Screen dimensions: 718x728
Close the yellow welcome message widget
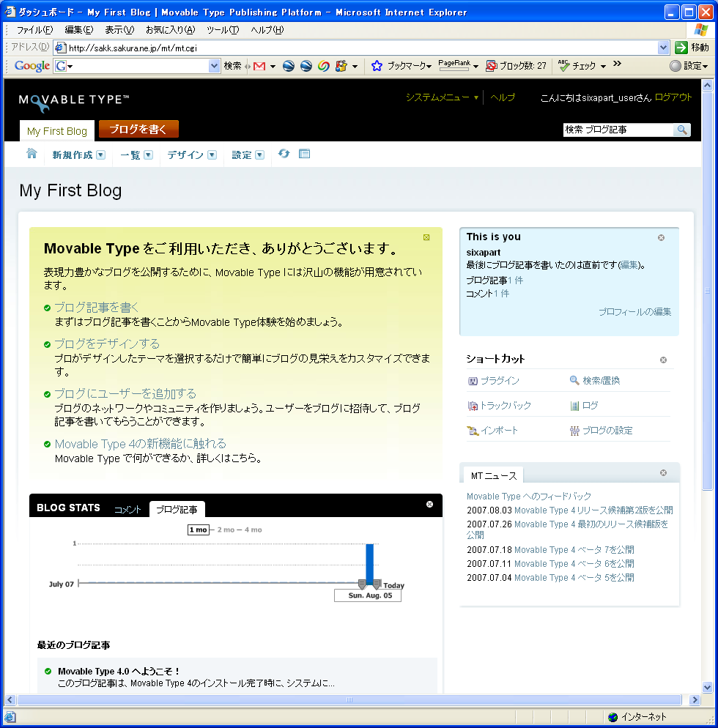(x=426, y=238)
